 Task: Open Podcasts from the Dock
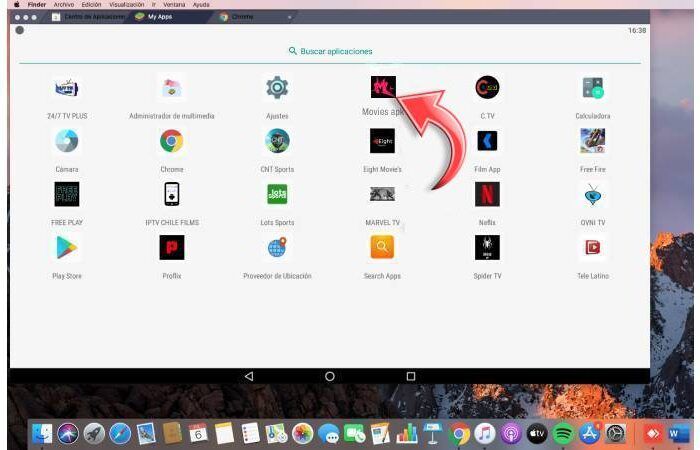(511, 433)
